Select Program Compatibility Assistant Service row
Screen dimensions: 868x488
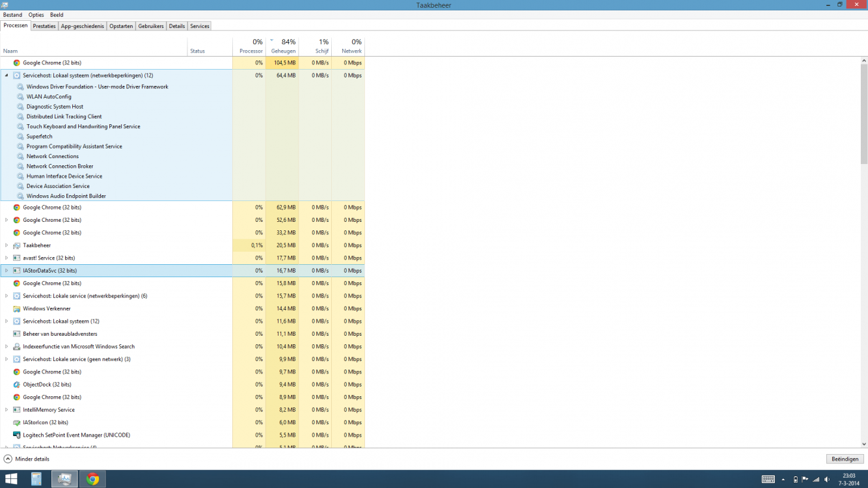74,146
